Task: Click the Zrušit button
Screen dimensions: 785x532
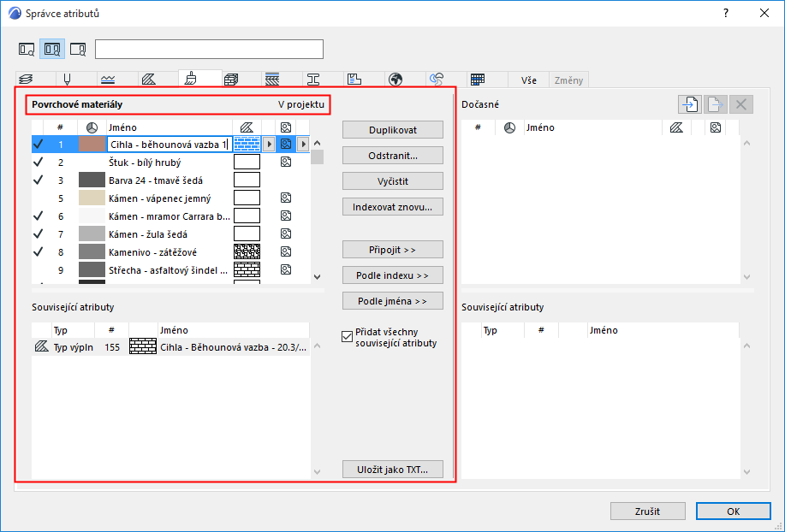Action: pyautogui.click(x=648, y=511)
